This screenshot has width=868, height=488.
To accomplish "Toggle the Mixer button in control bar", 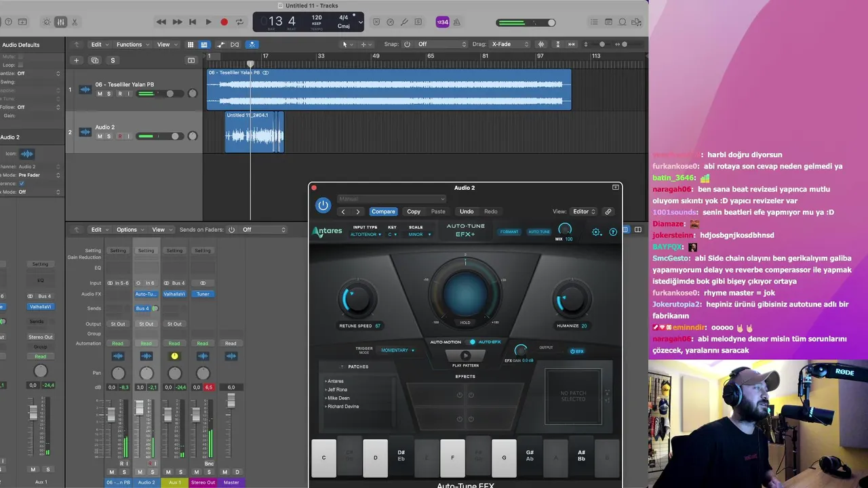I will (61, 22).
